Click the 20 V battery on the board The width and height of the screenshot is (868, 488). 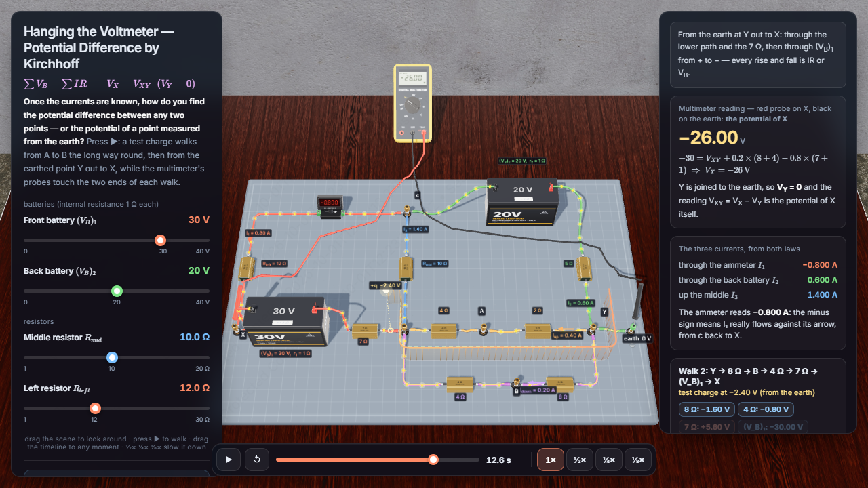pos(523,203)
